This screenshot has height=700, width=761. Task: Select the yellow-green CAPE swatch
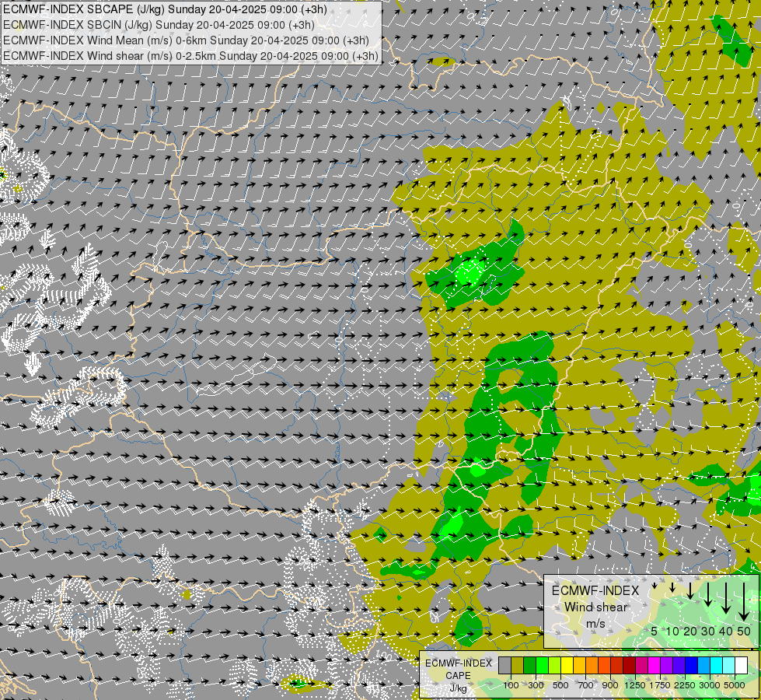pos(555,665)
